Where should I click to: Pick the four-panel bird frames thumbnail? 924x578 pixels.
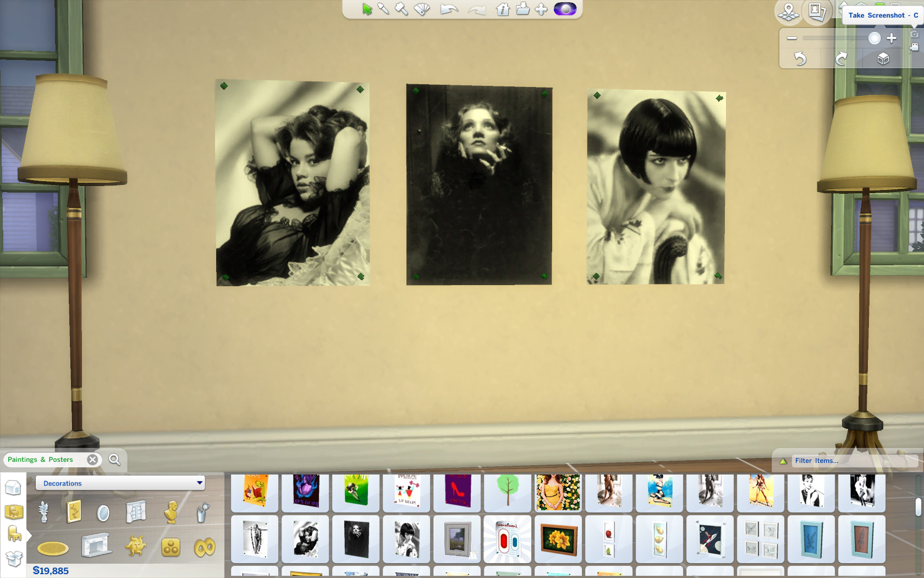point(761,539)
